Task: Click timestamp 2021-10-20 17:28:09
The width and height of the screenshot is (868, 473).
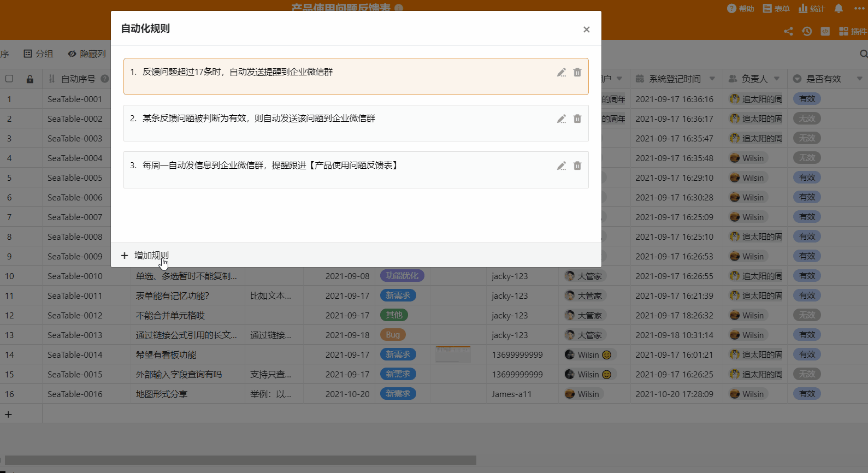Action: pyautogui.click(x=674, y=394)
